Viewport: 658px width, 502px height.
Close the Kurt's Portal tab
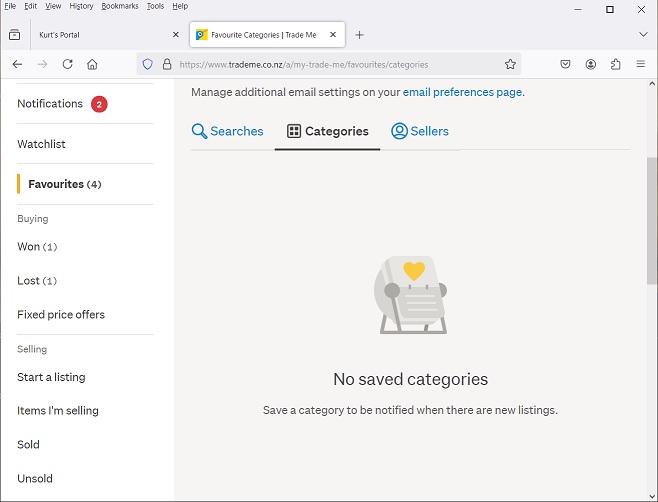point(176,35)
